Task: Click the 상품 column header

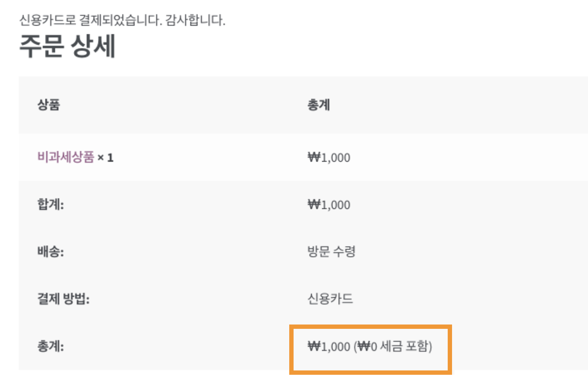Action: [48, 105]
